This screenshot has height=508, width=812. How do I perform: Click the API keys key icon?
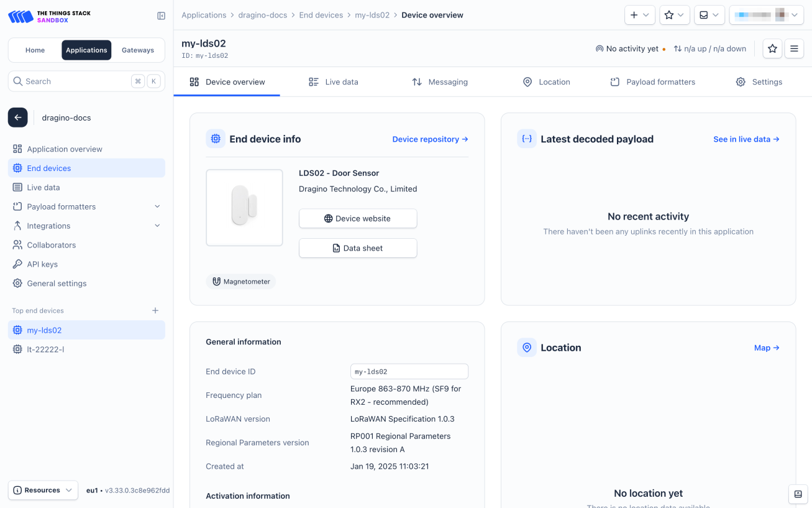17,264
